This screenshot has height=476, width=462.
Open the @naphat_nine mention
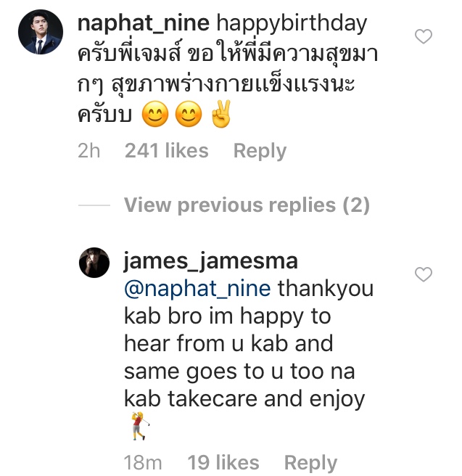click(197, 289)
